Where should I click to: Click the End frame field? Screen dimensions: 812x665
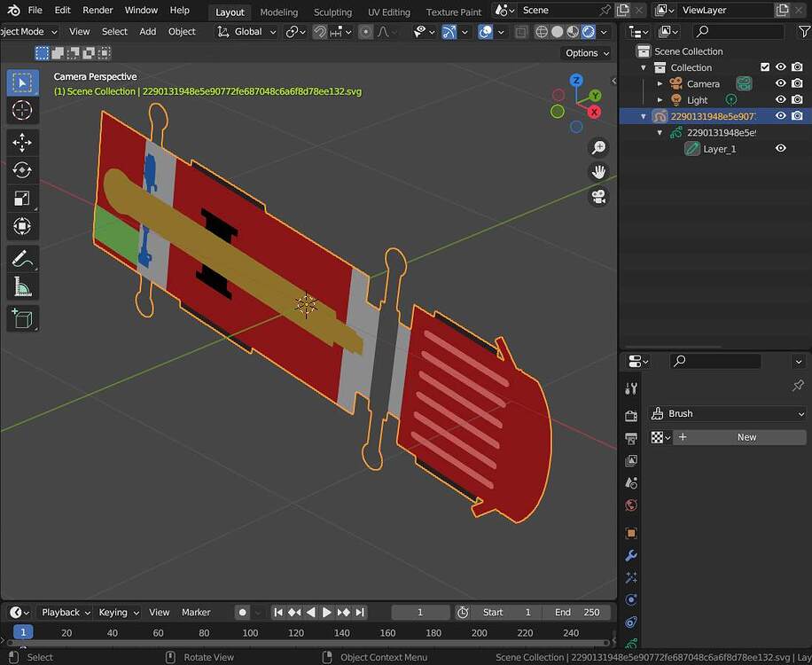pos(576,612)
